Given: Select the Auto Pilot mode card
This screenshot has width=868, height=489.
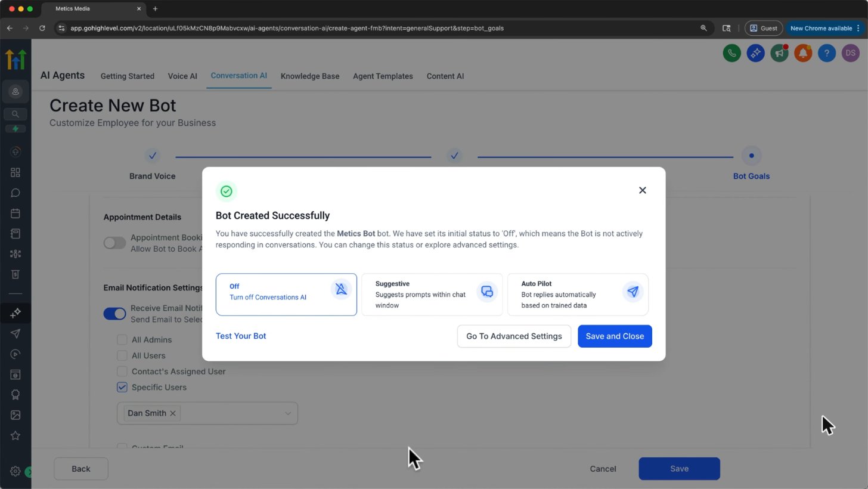Looking at the screenshot, I should click(x=578, y=295).
